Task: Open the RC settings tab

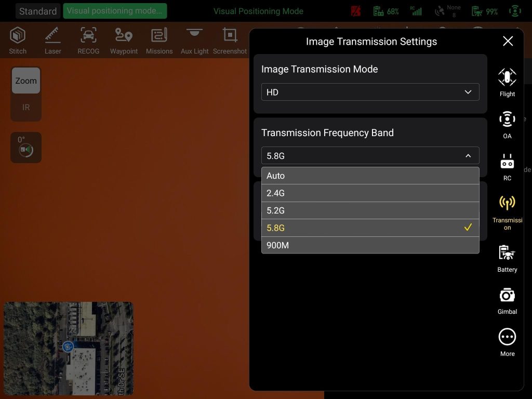Action: click(507, 167)
